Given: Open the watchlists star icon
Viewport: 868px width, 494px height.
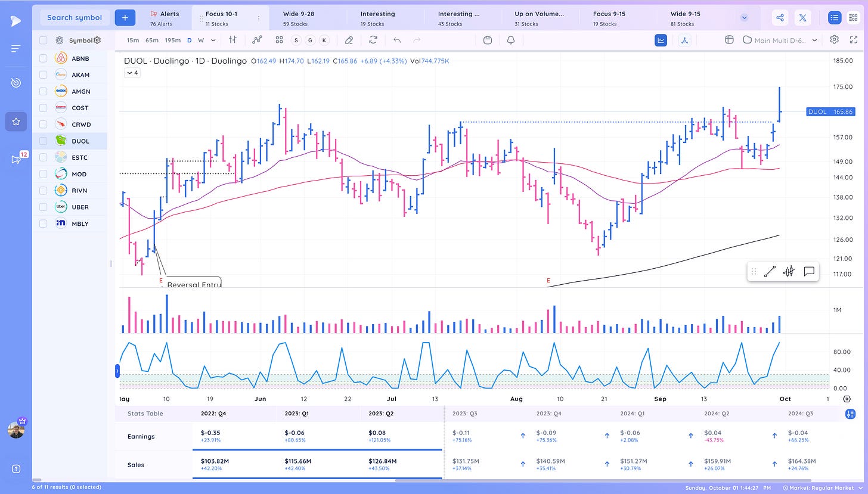Looking at the screenshot, I should point(16,122).
